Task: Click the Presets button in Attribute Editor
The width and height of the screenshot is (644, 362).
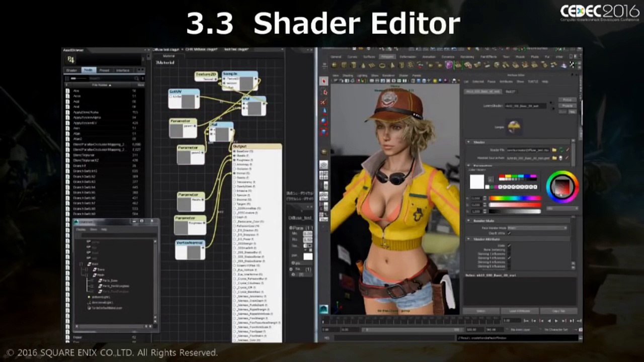Action: [x=568, y=106]
